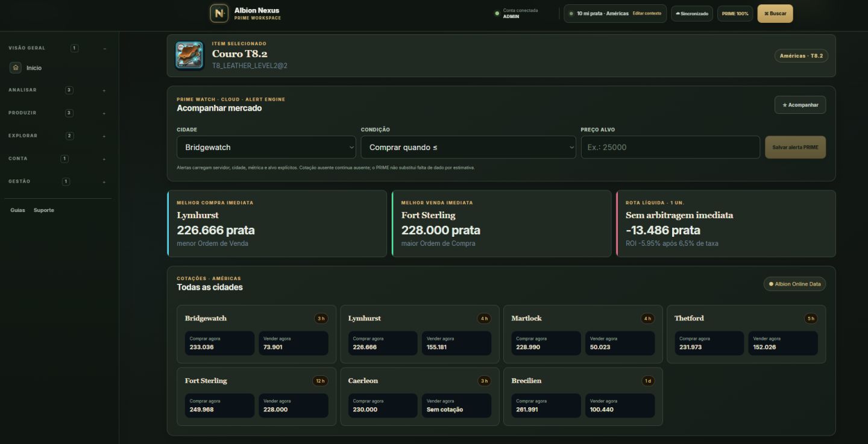
Task: Click the Lymhurst best-buy card title
Action: 198,215
